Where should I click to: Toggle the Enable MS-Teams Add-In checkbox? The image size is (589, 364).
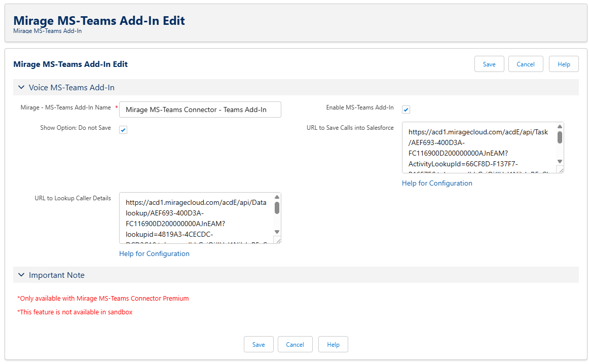pos(406,110)
